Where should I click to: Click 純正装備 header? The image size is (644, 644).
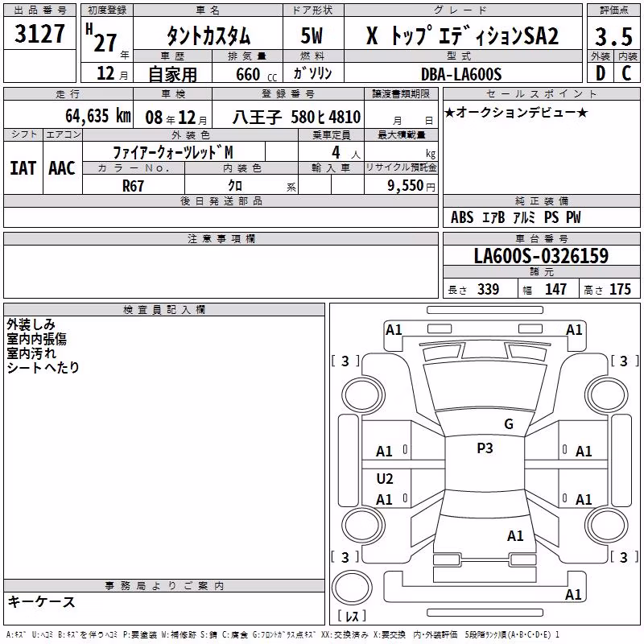541,200
